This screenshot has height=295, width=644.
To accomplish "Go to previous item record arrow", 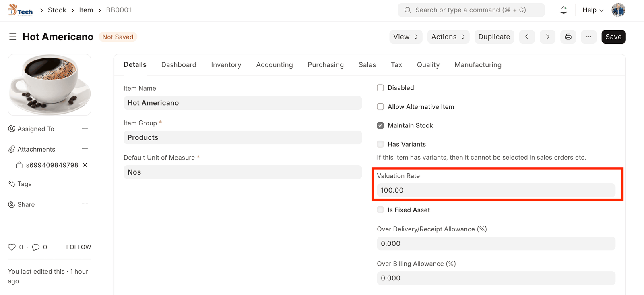I will [x=527, y=37].
